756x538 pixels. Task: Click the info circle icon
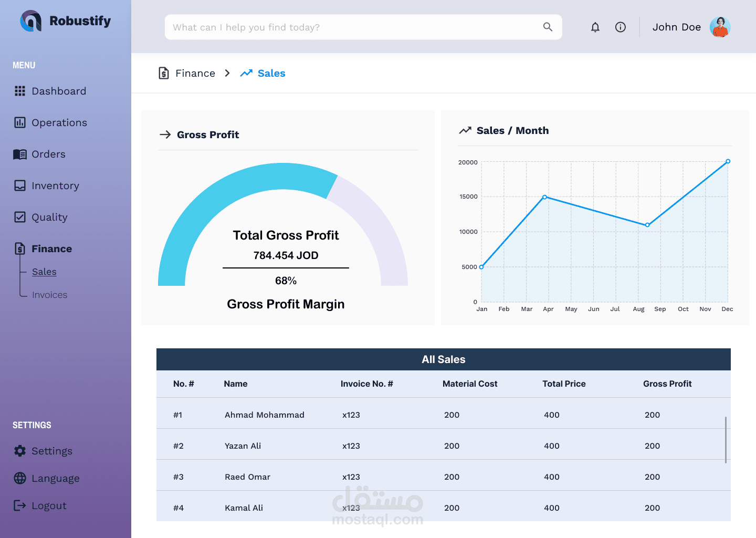pos(621,27)
